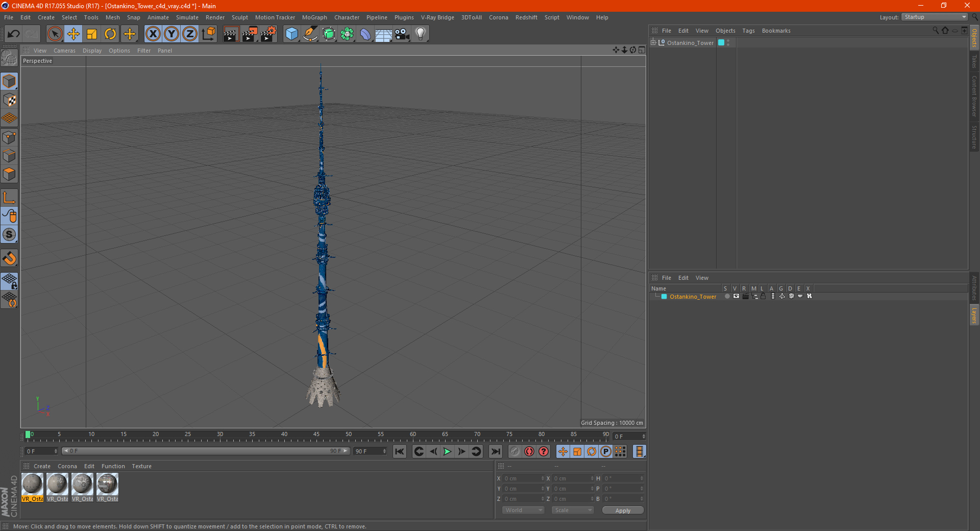Select the Live Selection tool

[x=55, y=34]
